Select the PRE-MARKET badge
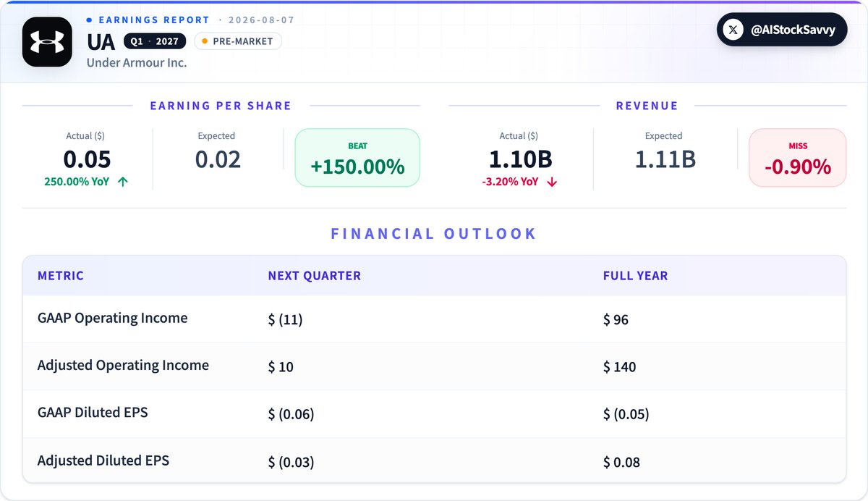 click(237, 41)
